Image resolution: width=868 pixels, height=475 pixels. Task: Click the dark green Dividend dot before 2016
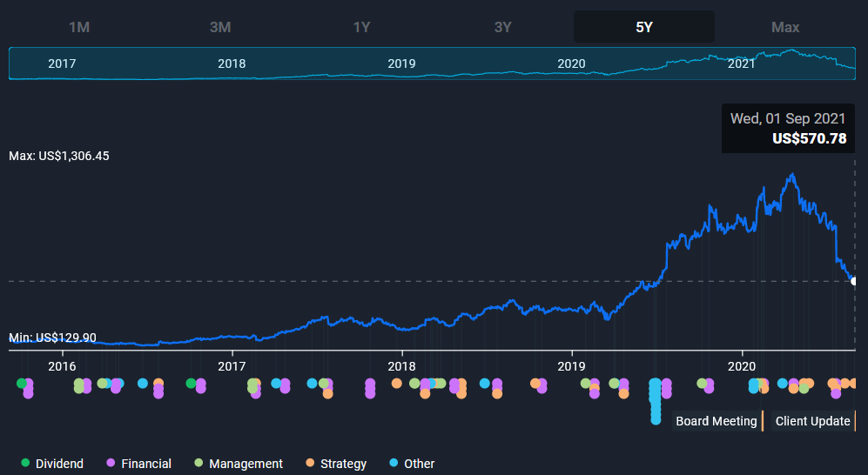22,383
